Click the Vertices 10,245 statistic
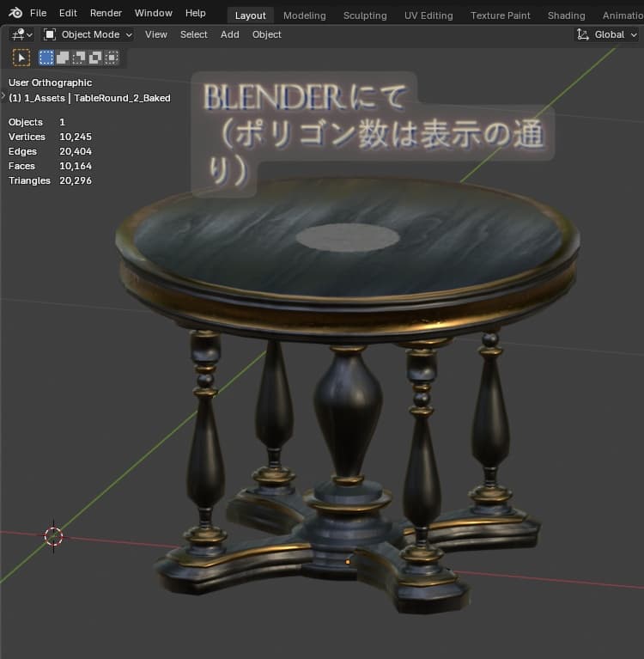This screenshot has height=659, width=644. coord(50,137)
